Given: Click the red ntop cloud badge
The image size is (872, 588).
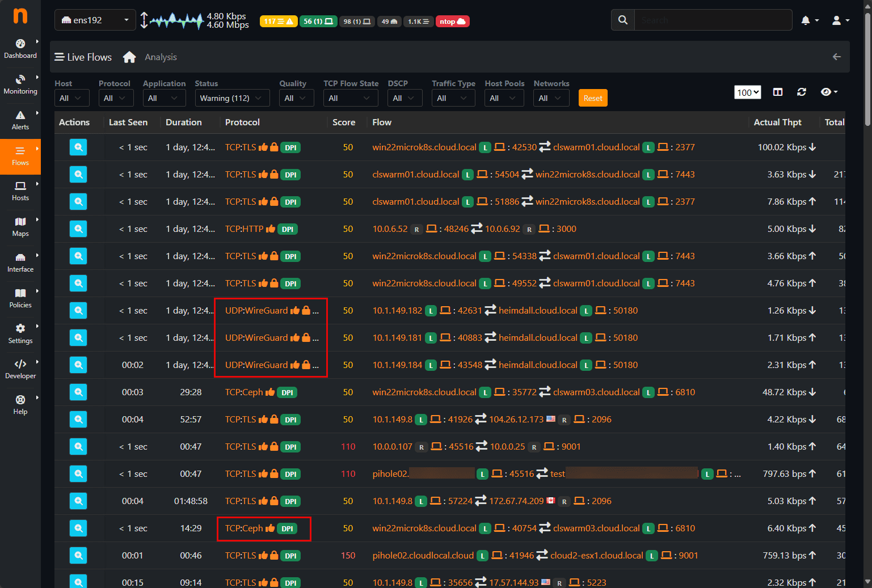Looking at the screenshot, I should (x=452, y=21).
